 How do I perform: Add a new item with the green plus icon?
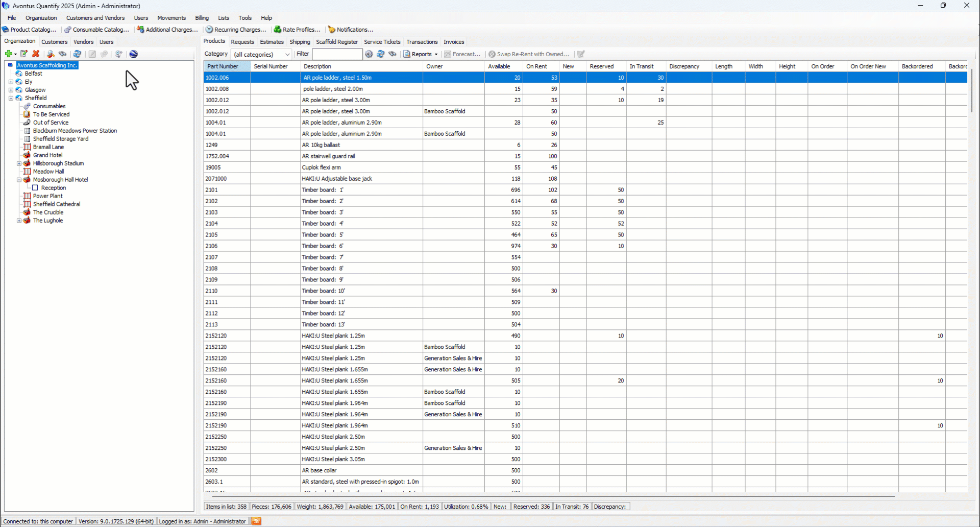click(x=8, y=54)
